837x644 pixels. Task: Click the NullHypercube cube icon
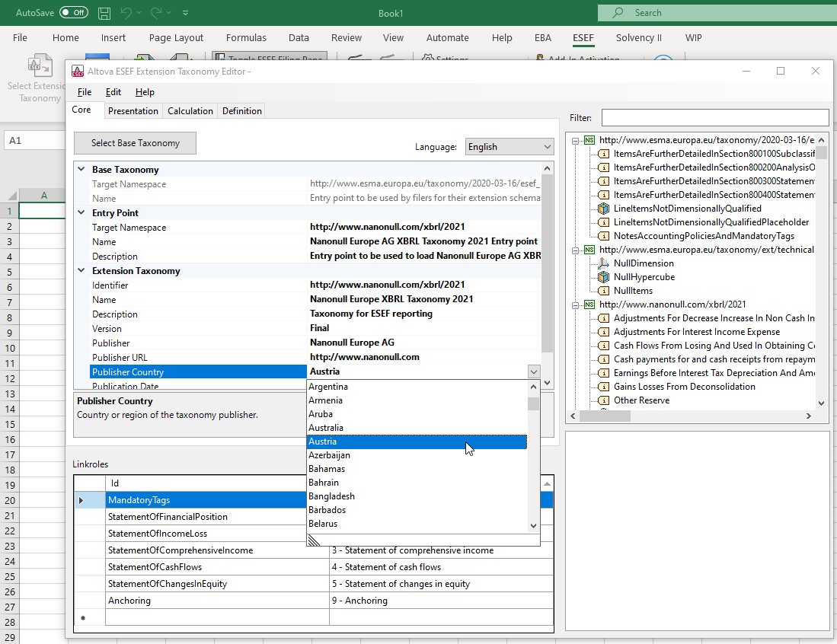point(603,277)
